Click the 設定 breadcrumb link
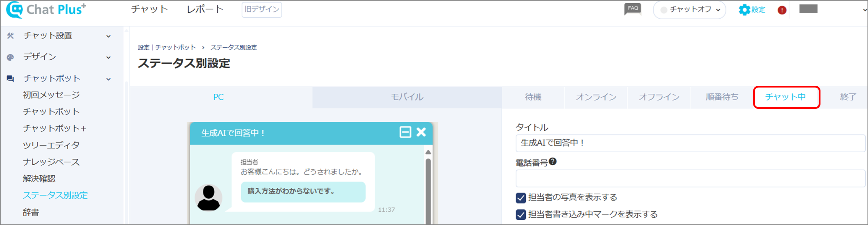868x225 pixels. [144, 48]
